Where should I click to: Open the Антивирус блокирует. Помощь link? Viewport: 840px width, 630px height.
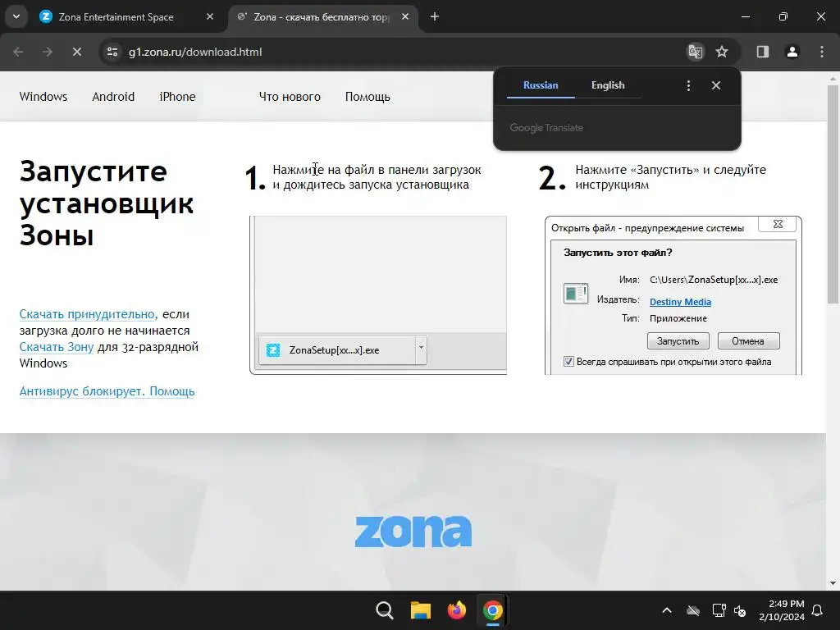click(x=107, y=391)
